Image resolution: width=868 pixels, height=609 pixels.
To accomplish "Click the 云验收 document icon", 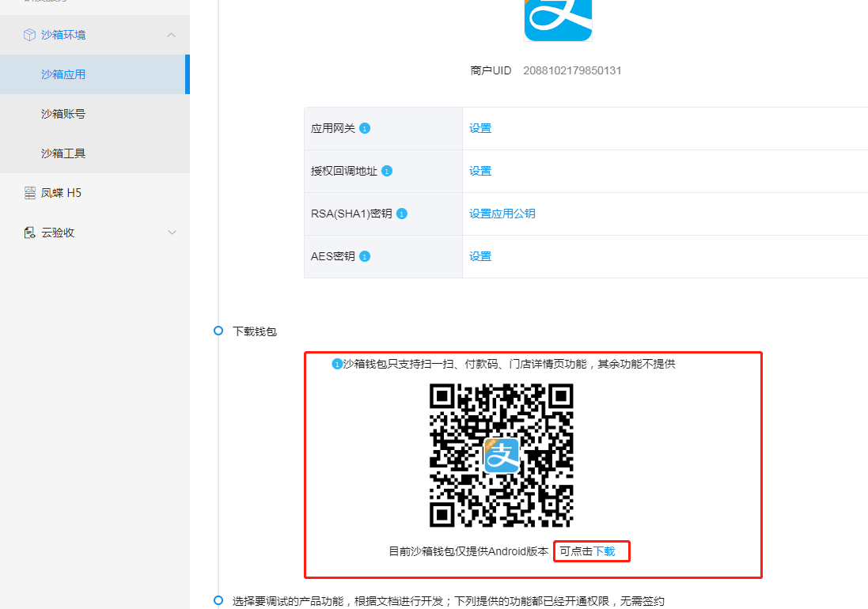I will [x=30, y=233].
